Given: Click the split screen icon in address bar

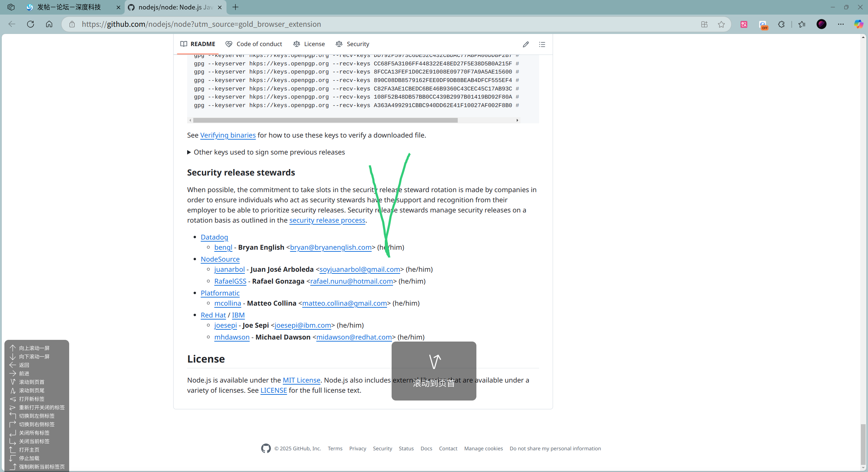Looking at the screenshot, I should click(704, 24).
